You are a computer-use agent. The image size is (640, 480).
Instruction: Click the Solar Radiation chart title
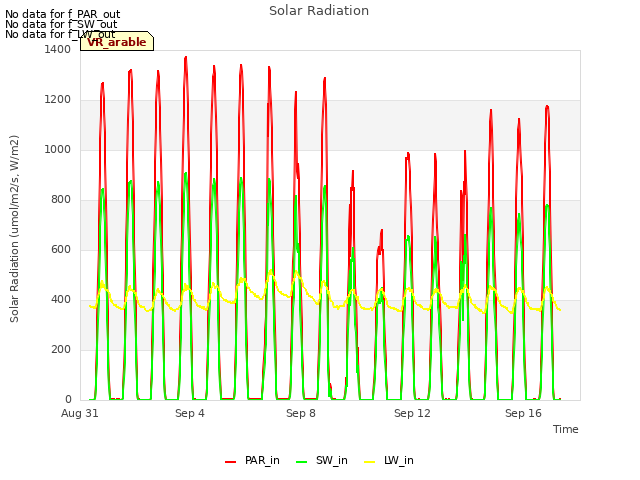coord(319,11)
